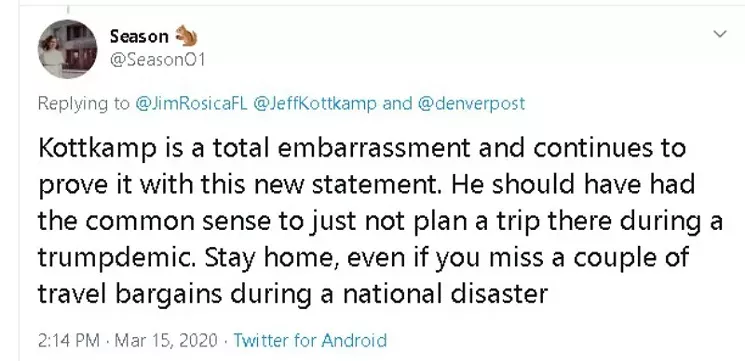Screen dimensions: 745x361
Task: Click the tweet's first line mentioning Kottkamp
Action: (x=362, y=149)
